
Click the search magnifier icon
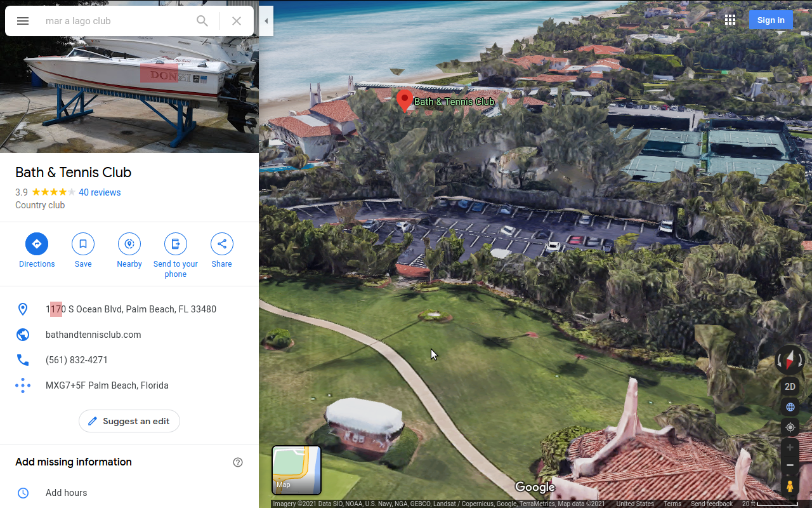click(x=202, y=21)
